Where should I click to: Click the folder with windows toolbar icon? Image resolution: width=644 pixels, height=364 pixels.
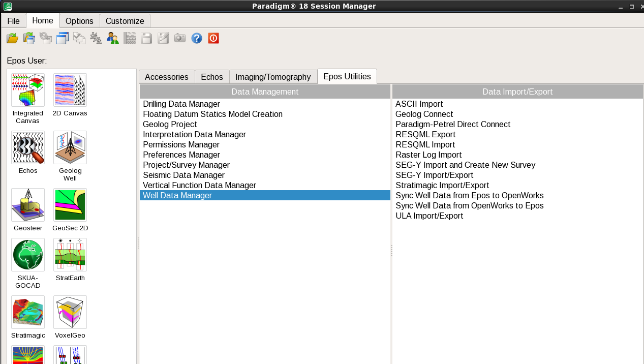(x=29, y=38)
